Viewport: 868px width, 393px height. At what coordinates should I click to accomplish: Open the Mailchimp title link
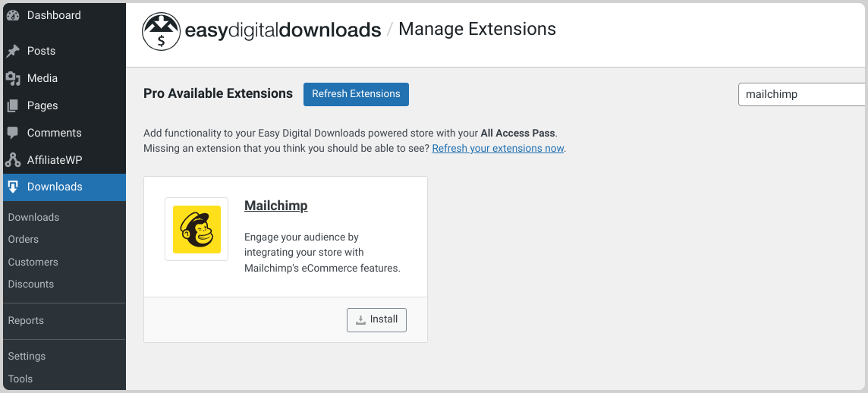[x=275, y=206]
